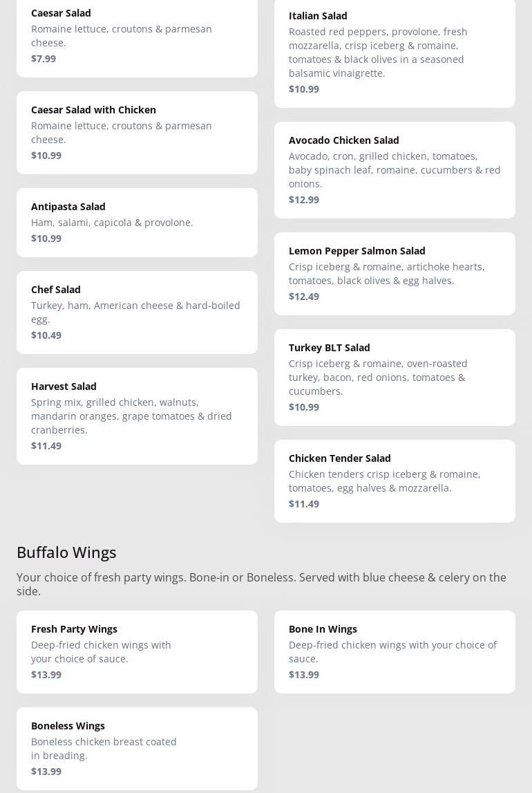The image size is (532, 793).
Task: Click the $10.49 price label
Action: click(x=46, y=335)
